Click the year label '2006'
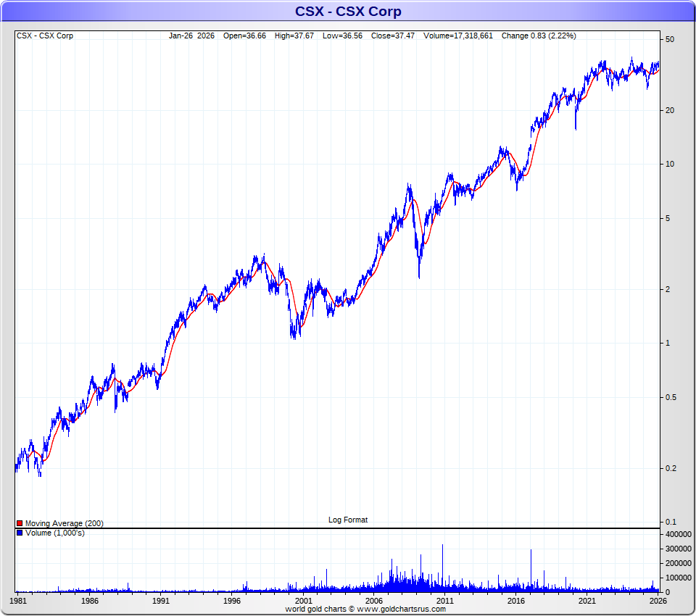 click(x=374, y=601)
